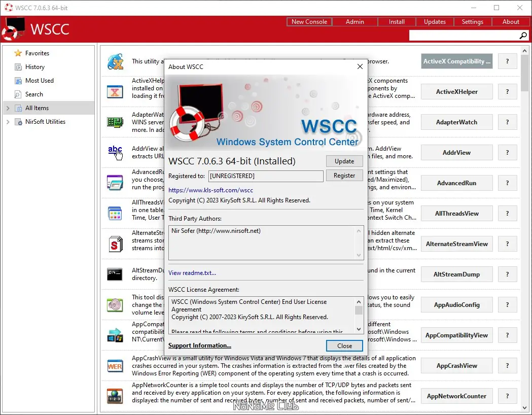Open the About menu
Screen dimensions: 532x415
point(511,22)
